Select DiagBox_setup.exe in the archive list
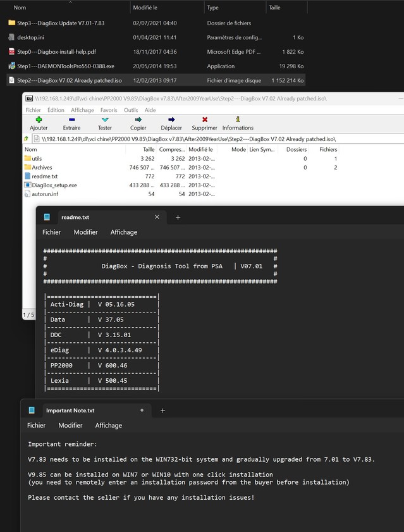 point(54,185)
